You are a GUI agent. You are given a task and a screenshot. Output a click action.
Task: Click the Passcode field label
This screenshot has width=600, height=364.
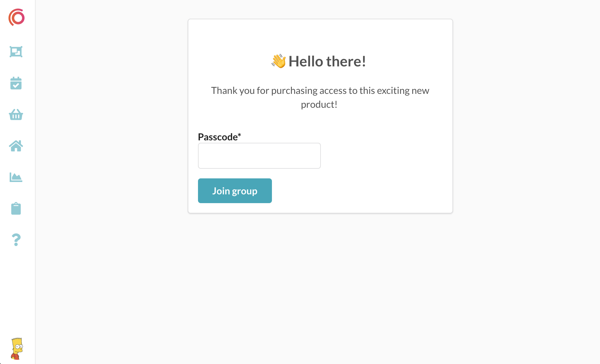click(218, 137)
